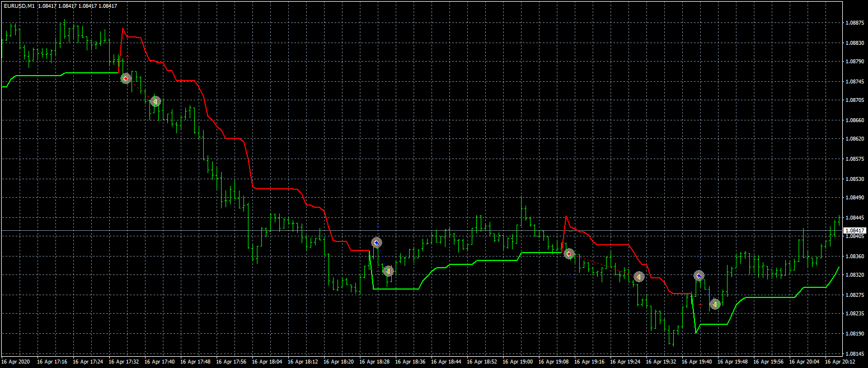
Task: Select the yellow close marker near 17:40
Action: click(x=156, y=101)
